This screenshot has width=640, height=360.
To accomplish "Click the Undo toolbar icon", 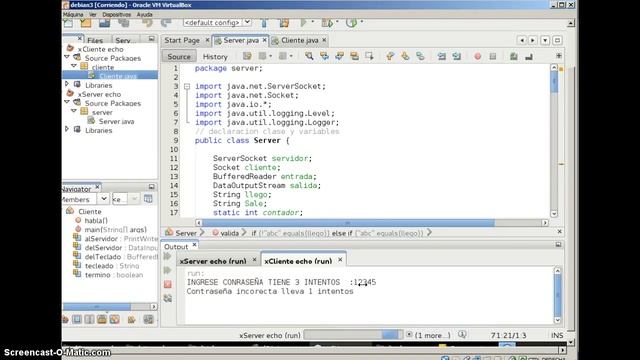I will (147, 23).
